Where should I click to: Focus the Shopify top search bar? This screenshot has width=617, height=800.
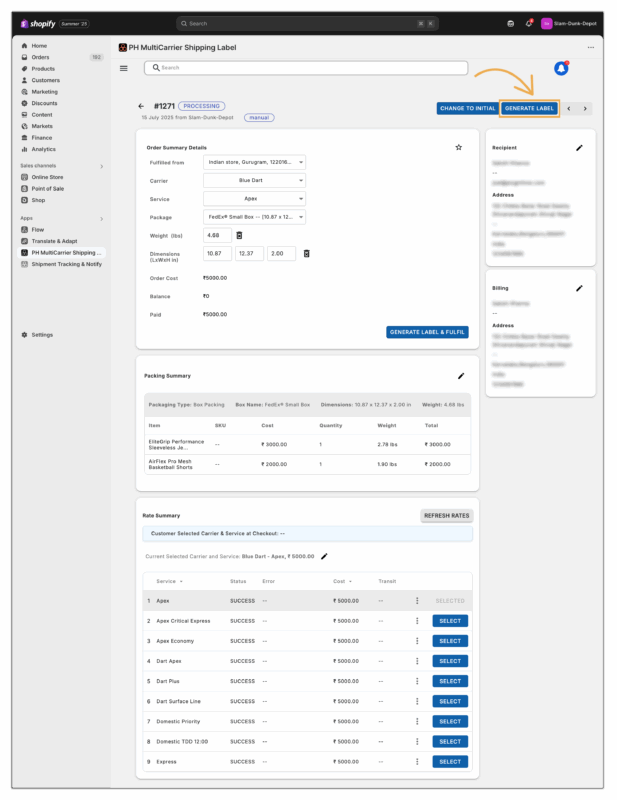(307, 23)
